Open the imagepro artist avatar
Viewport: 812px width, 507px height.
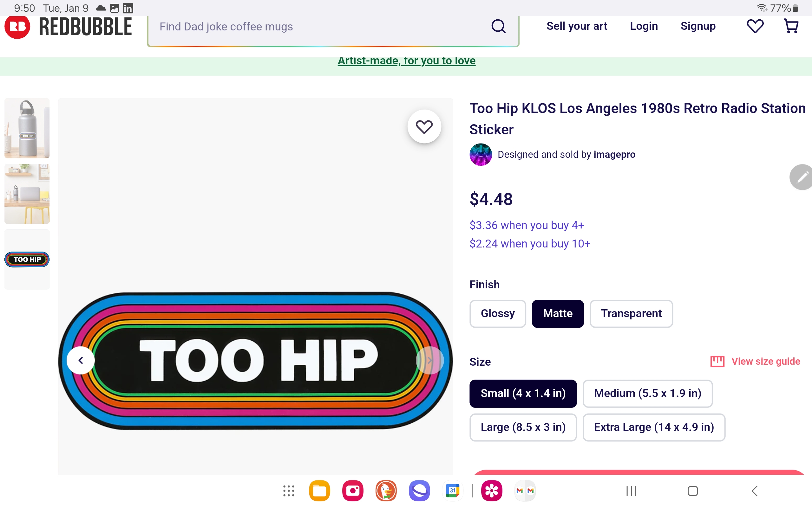pos(481,155)
